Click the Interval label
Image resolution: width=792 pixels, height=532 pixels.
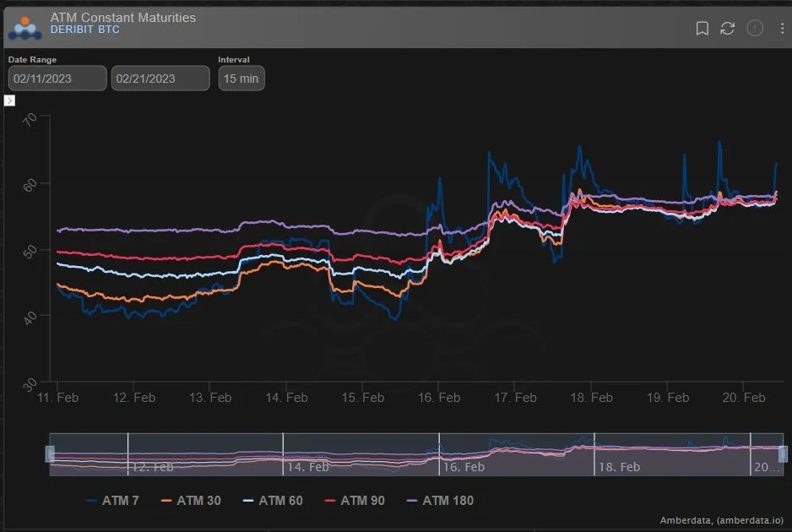tap(234, 60)
